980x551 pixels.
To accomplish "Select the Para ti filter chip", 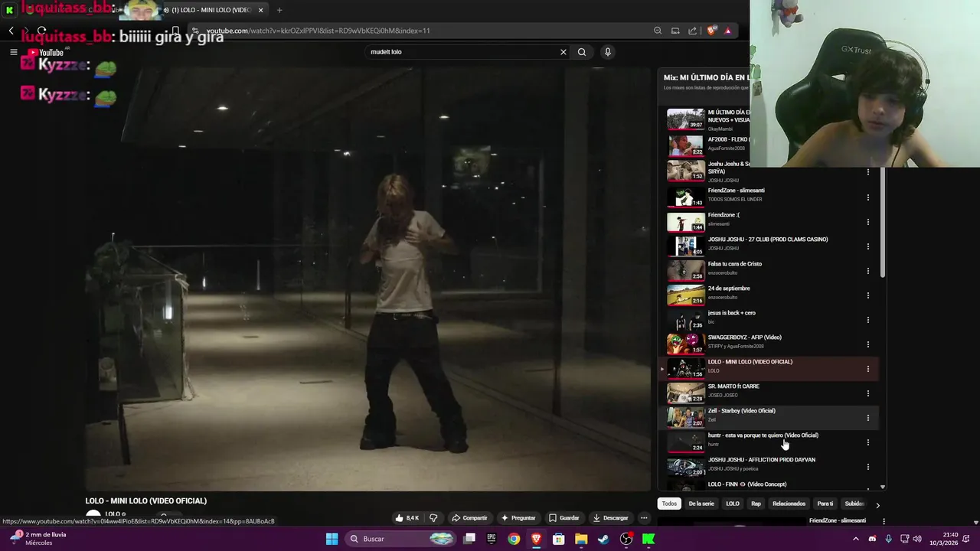I will tap(825, 504).
